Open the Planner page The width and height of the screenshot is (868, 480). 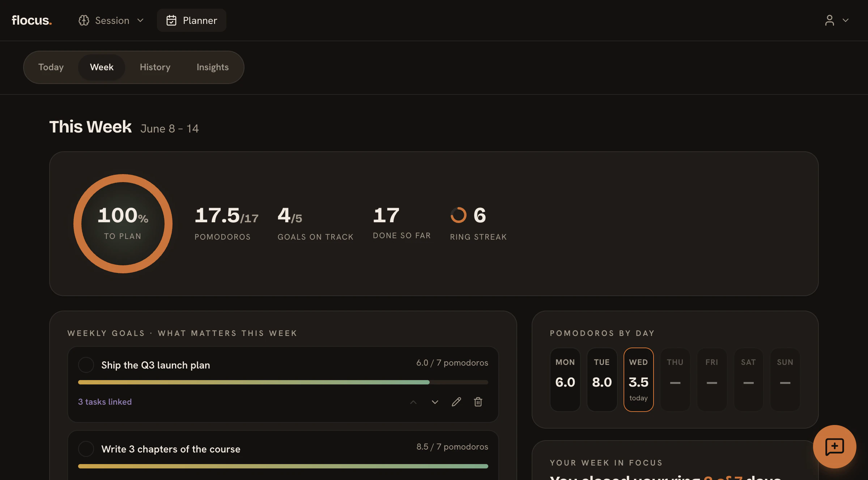(x=192, y=20)
